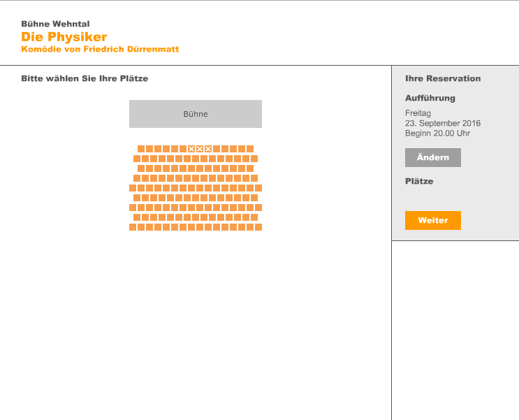This screenshot has width=519, height=420.
Task: Select the seat right of the X-marked seats
Action: (x=217, y=149)
